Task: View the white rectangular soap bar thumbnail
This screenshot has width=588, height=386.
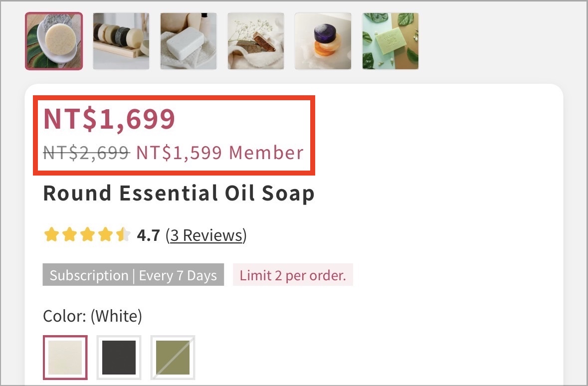Action: coord(189,41)
